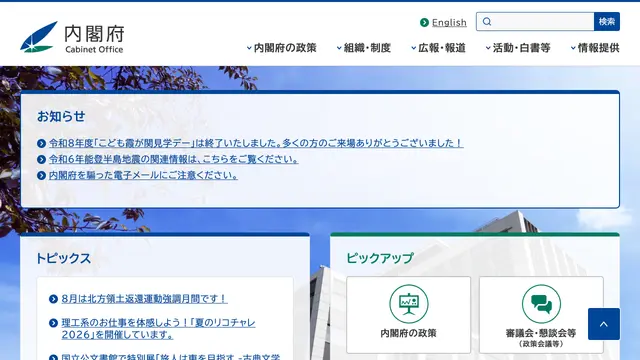This screenshot has height=360, width=640.
Task: Click the 内閣府の政策 pickup card
Action: (409, 315)
